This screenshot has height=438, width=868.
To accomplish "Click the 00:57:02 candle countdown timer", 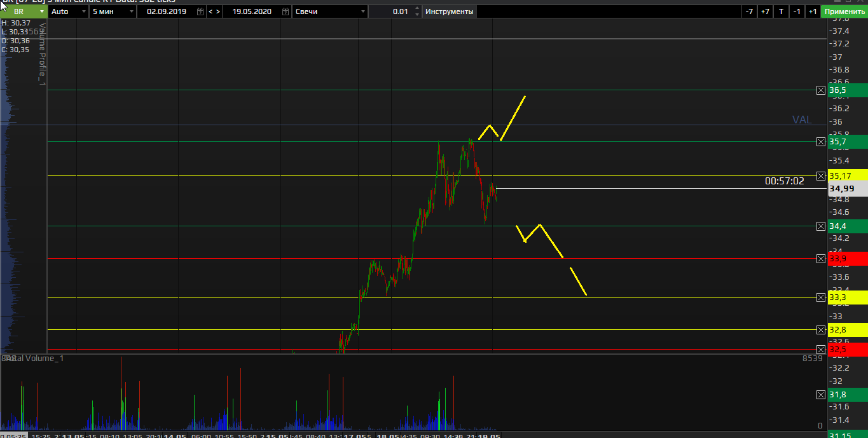I will (785, 181).
